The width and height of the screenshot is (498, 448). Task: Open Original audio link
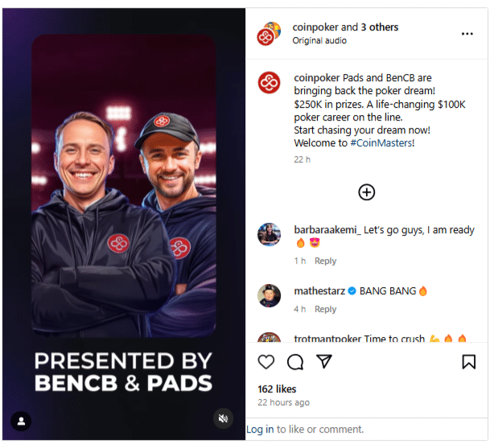[319, 41]
